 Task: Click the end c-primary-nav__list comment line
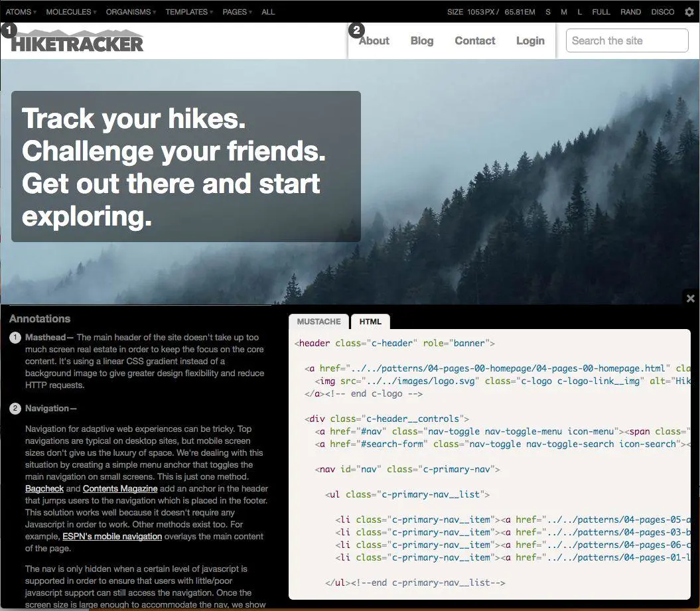click(x=415, y=583)
